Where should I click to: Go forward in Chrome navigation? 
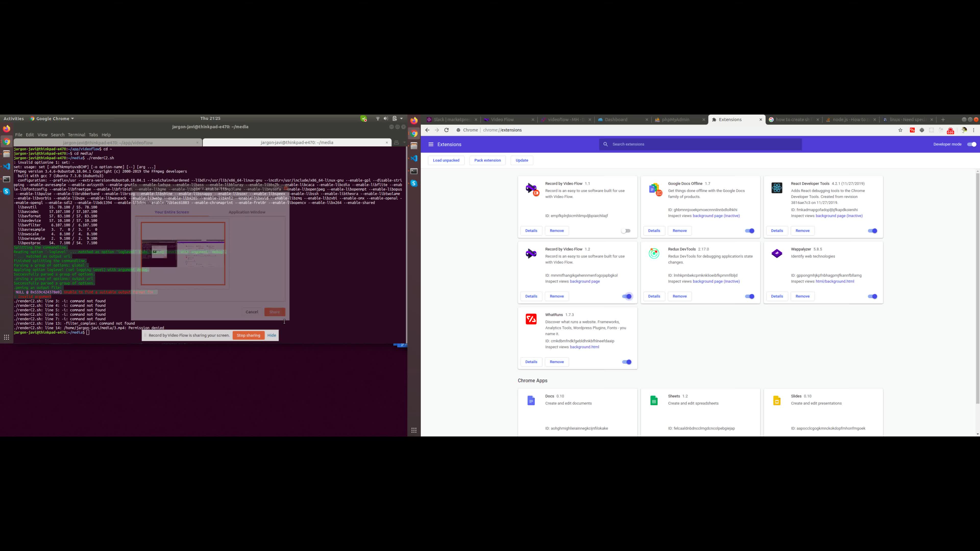[x=437, y=130]
